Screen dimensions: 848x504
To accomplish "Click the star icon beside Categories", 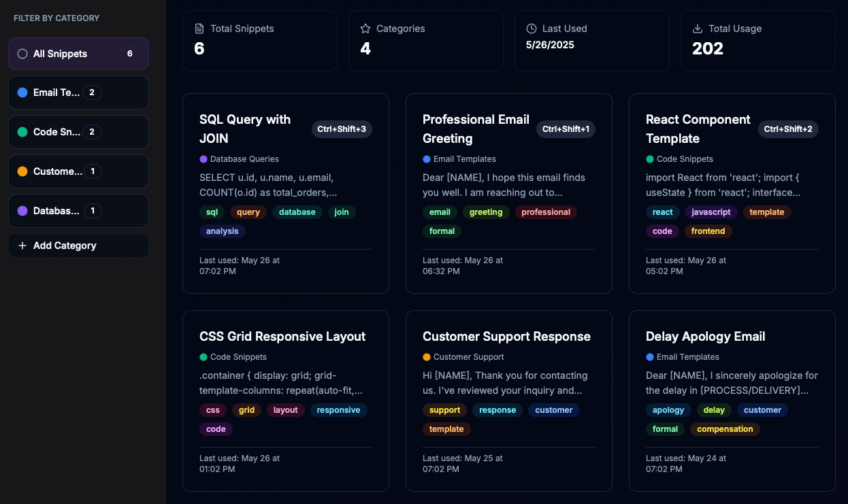I will pyautogui.click(x=365, y=29).
